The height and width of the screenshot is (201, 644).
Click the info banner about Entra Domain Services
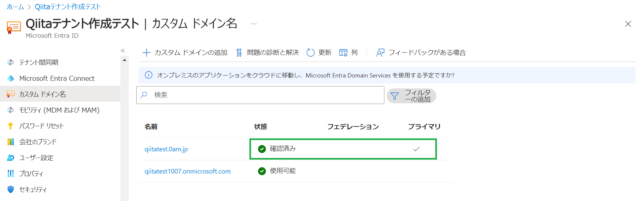[387, 75]
